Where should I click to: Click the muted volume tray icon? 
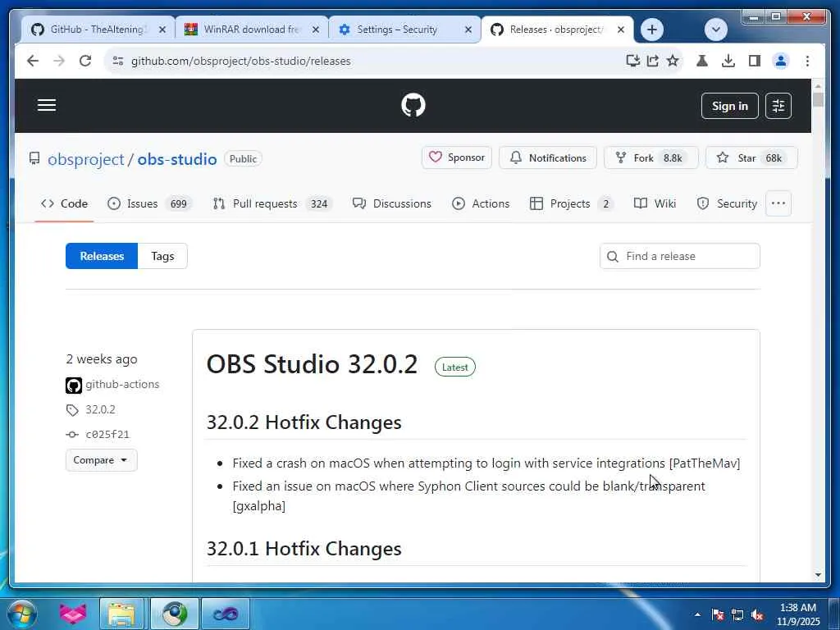point(757,614)
